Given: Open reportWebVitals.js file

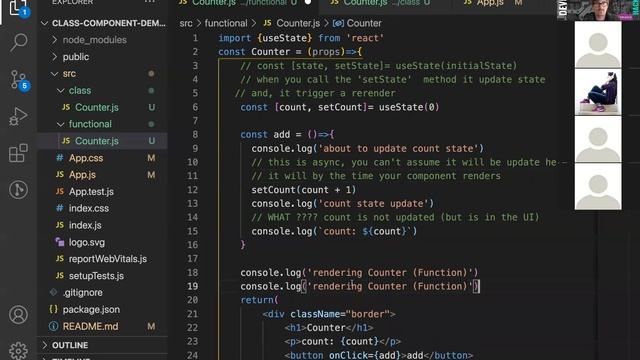Looking at the screenshot, I should (x=108, y=259).
